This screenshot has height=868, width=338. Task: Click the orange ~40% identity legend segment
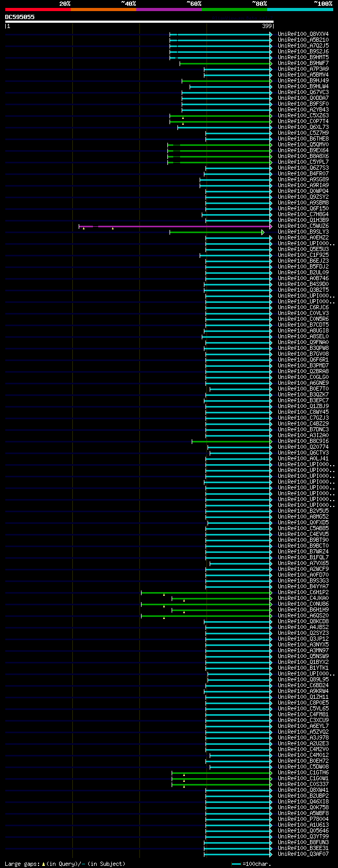[104, 10]
